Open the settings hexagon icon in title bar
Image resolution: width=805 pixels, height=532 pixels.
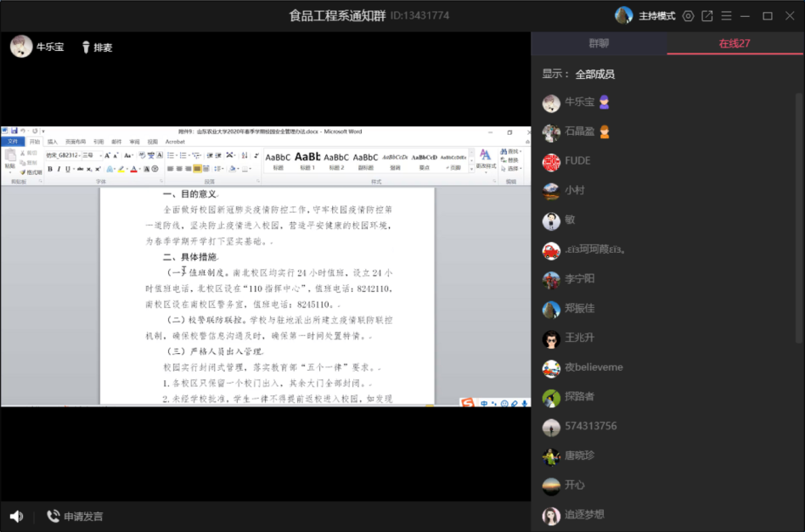pos(688,16)
